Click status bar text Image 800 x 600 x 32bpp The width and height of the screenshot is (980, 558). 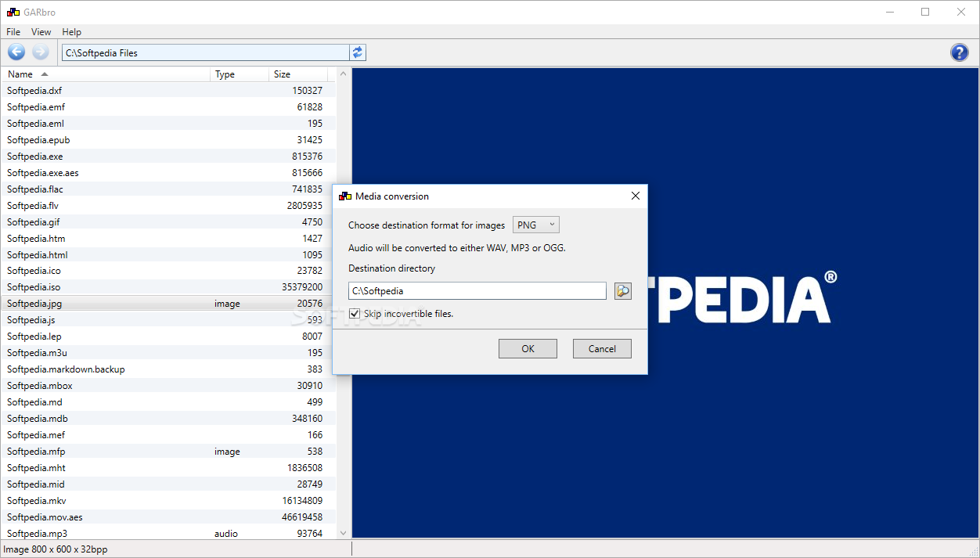point(56,549)
